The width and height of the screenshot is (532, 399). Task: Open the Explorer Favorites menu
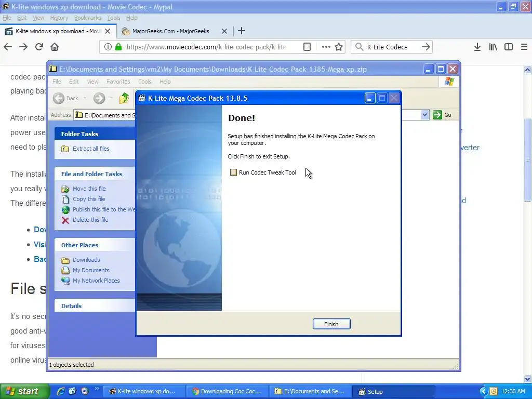point(118,82)
